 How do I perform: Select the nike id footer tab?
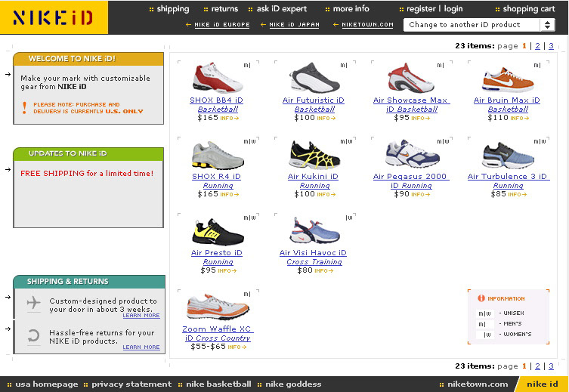542,384
